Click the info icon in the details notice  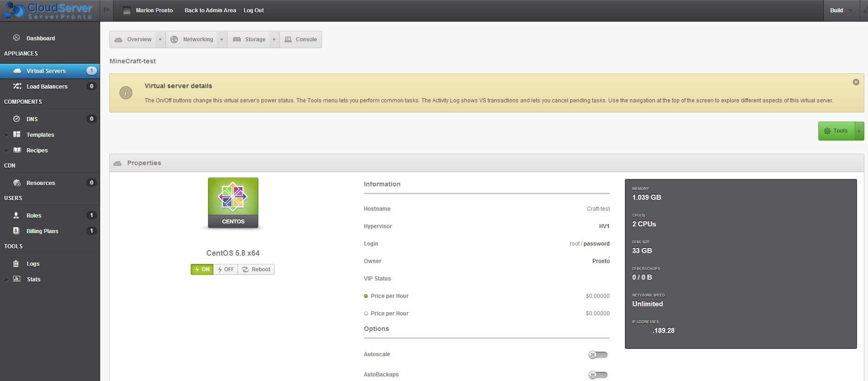point(126,93)
